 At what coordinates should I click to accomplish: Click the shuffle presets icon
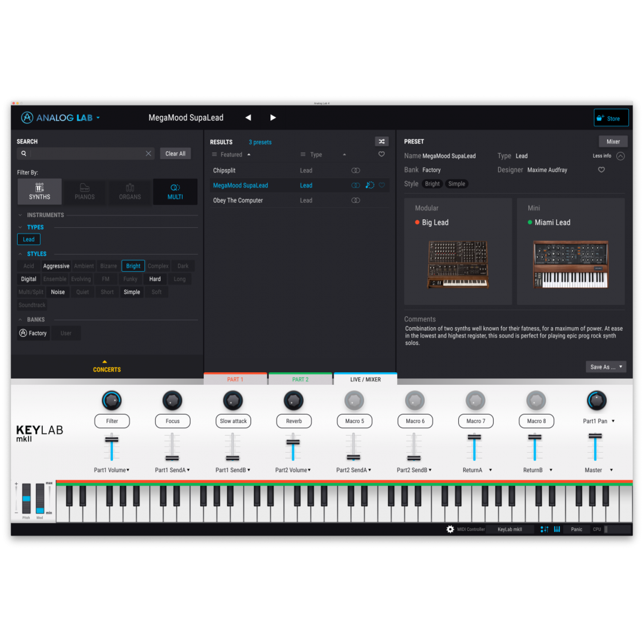382,142
